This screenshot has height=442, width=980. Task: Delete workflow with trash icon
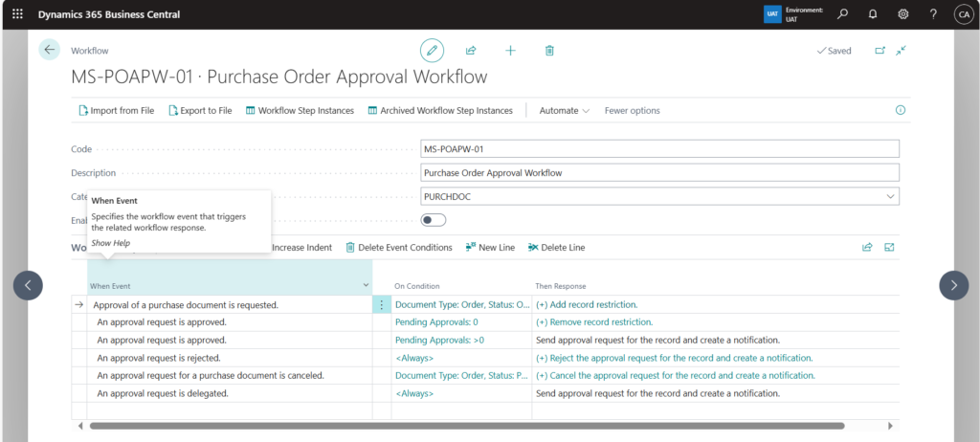(549, 51)
